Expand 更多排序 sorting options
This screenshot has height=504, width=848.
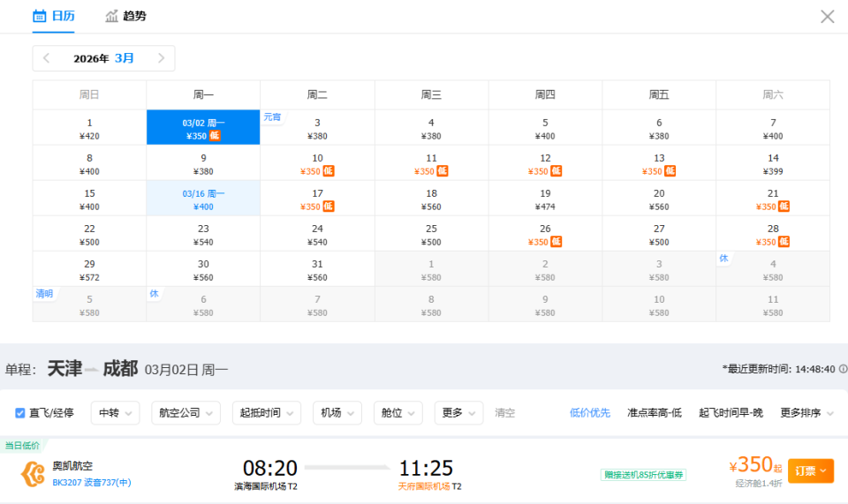point(806,413)
